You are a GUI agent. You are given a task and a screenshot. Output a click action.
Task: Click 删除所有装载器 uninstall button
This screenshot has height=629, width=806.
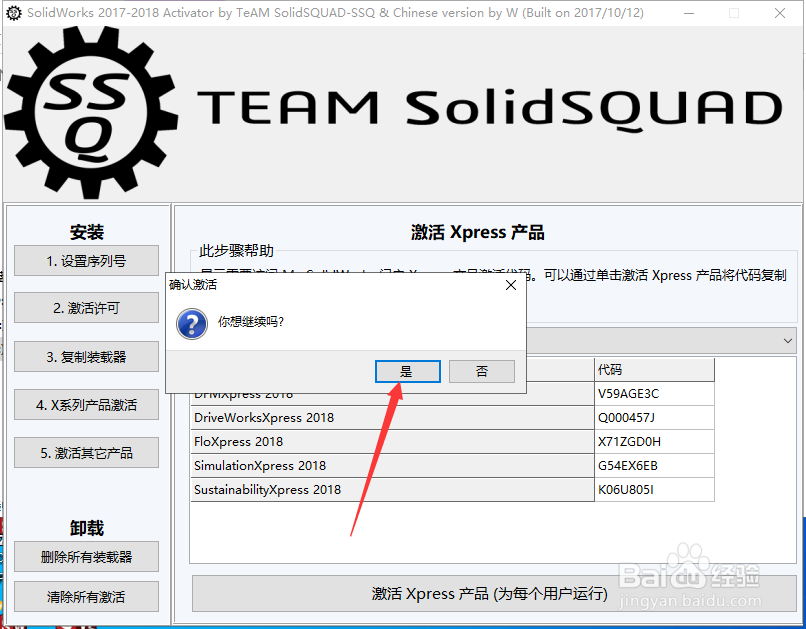(86, 557)
